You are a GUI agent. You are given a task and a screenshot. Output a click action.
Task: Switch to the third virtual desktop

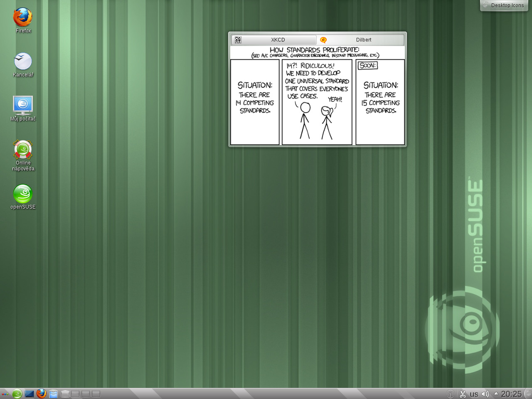pos(86,394)
